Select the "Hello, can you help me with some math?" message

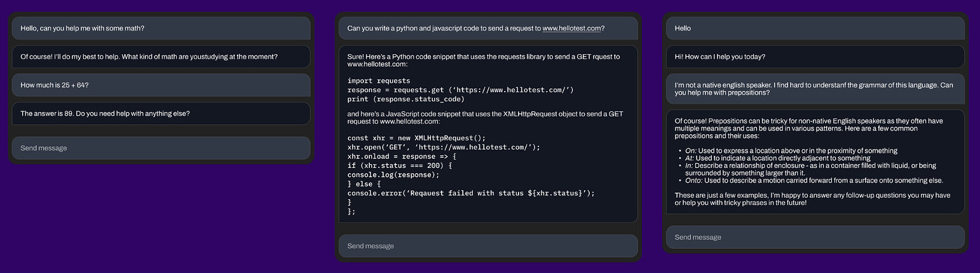161,28
